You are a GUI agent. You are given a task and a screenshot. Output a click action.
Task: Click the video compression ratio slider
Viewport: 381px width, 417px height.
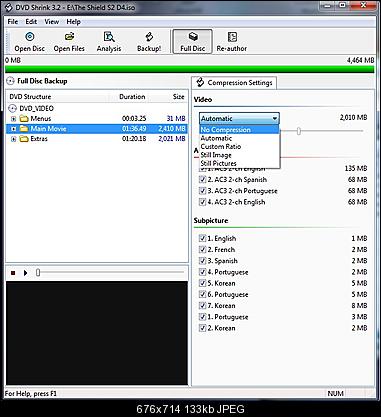point(299,131)
